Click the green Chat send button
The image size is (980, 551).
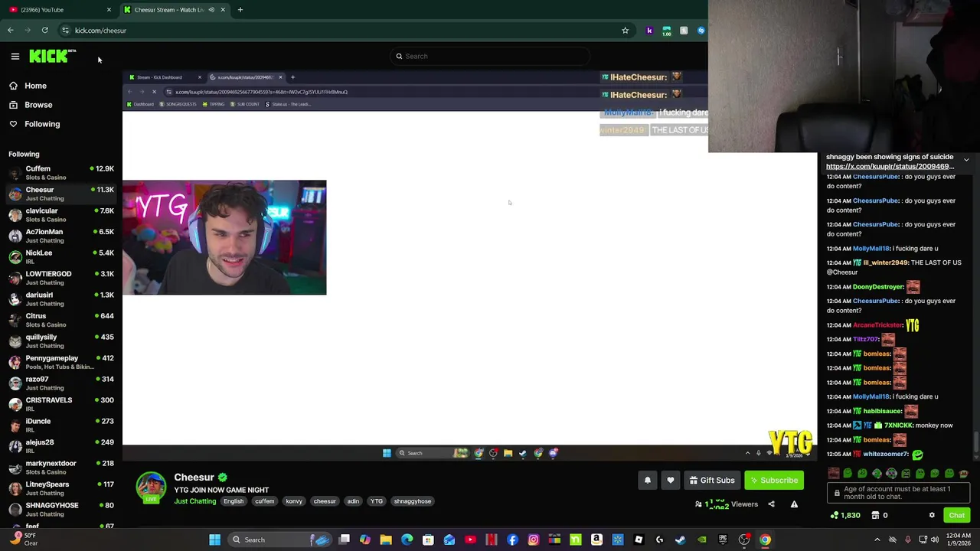tap(956, 515)
